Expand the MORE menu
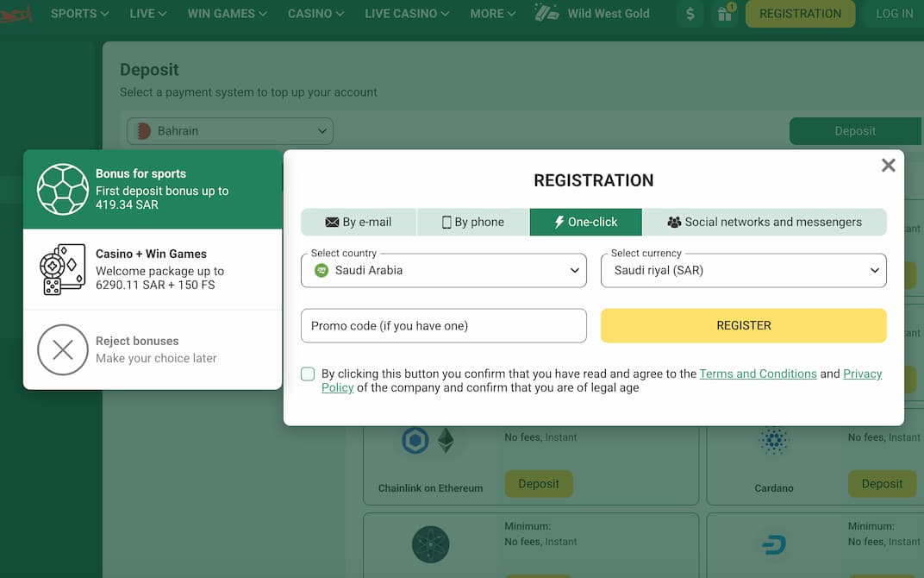 click(493, 14)
